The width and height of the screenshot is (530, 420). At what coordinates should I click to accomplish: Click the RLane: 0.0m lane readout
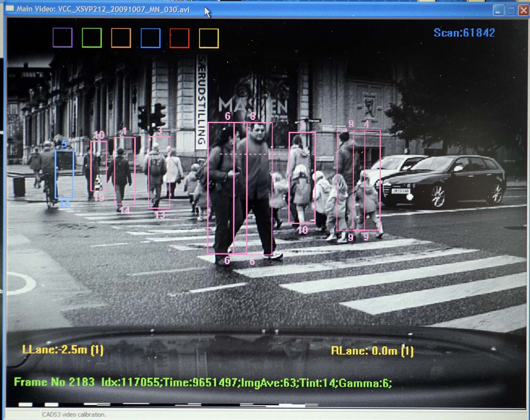372,351
